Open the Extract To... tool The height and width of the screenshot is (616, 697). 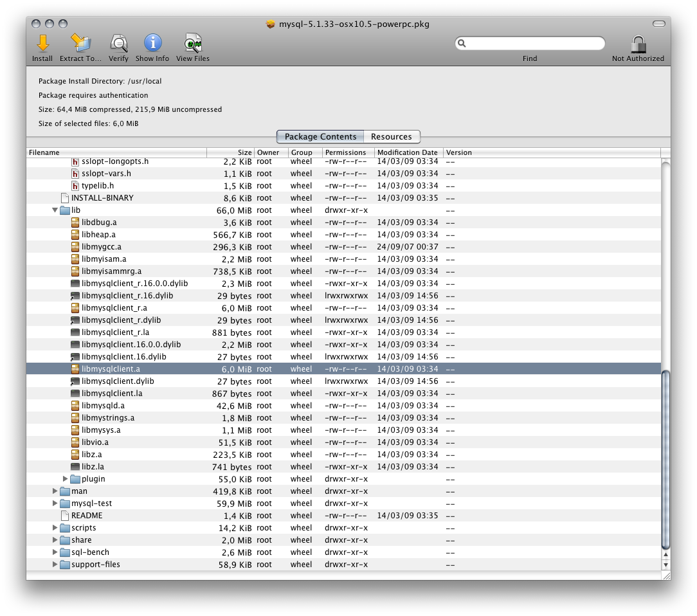coord(80,43)
